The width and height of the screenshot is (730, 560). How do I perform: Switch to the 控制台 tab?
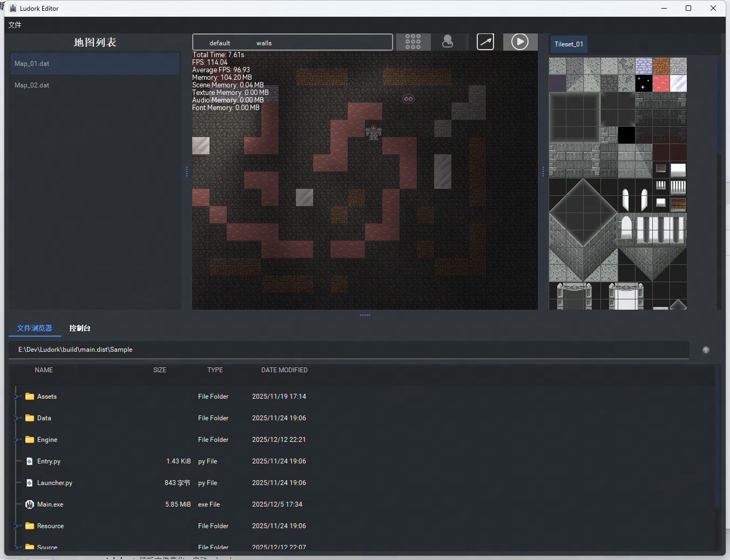(x=80, y=328)
